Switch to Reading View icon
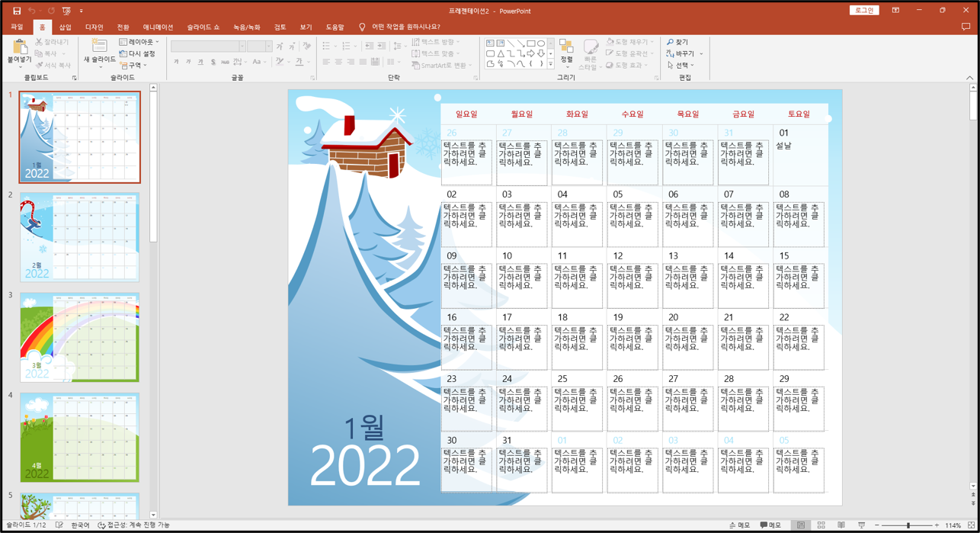This screenshot has width=980, height=533. point(841,525)
